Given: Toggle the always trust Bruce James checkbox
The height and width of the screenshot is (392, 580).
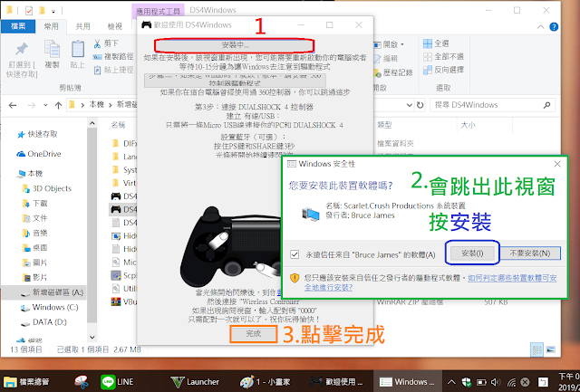Looking at the screenshot, I should [295, 254].
